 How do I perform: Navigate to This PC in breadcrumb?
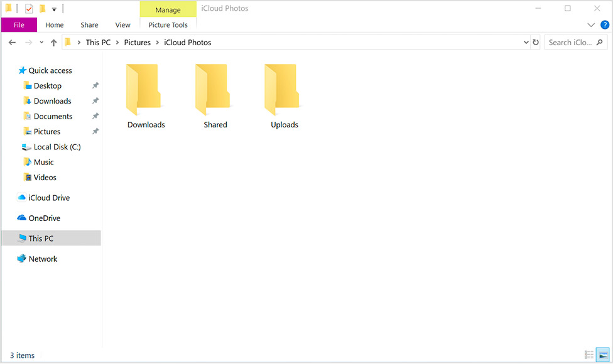(x=98, y=43)
